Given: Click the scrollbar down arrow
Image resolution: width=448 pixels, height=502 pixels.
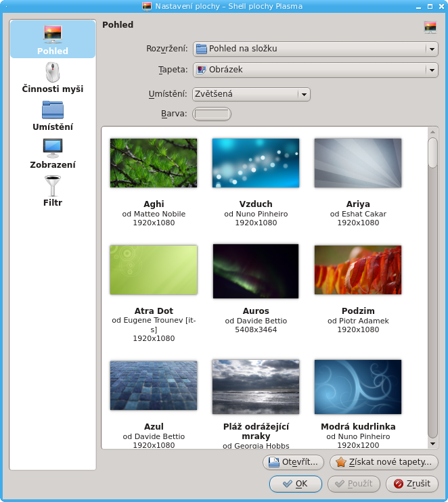Looking at the screenshot, I should point(432,444).
